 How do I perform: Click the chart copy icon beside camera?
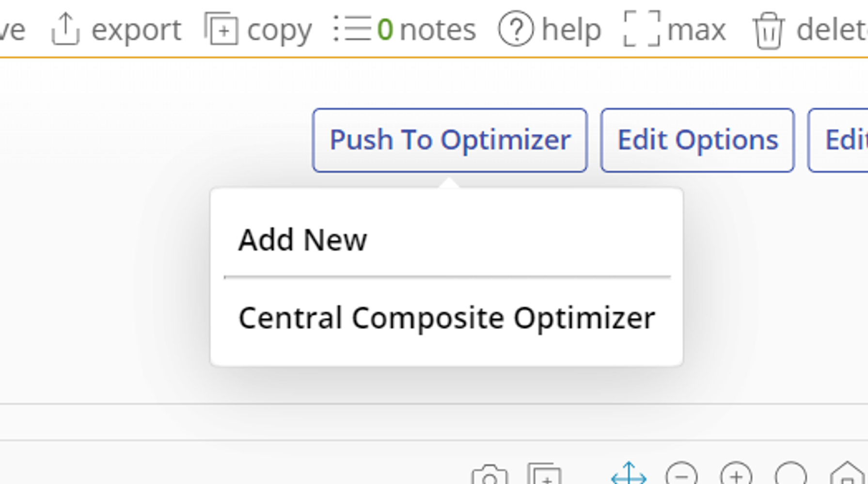point(545,476)
